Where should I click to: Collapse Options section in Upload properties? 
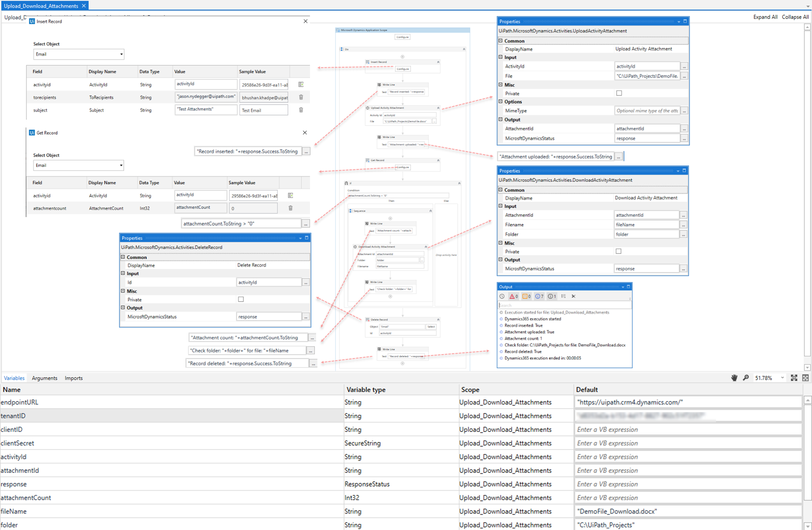click(500, 101)
